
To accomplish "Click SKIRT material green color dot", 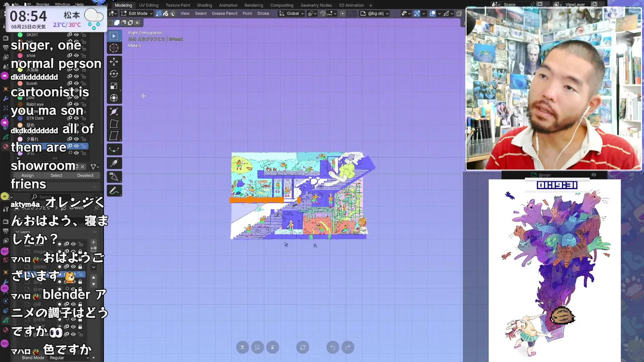I will (20, 35).
